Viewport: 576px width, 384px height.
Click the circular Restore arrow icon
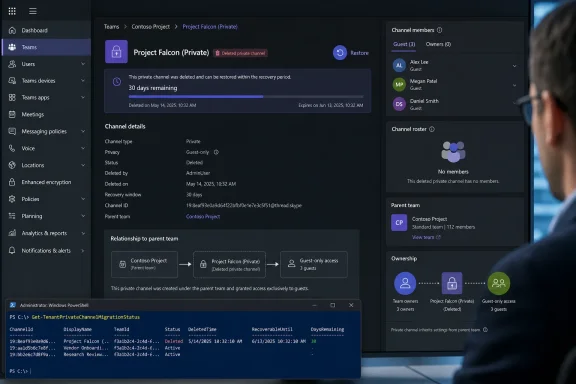point(340,53)
